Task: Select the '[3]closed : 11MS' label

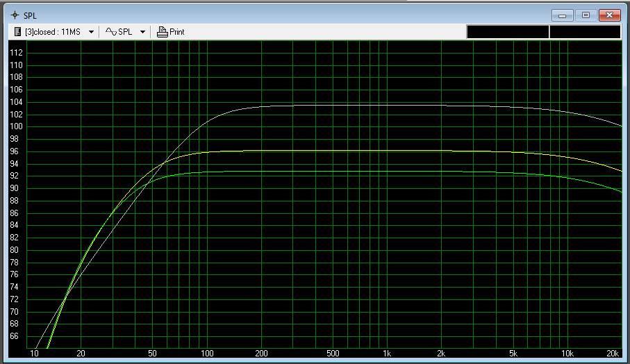Action: 53,32
